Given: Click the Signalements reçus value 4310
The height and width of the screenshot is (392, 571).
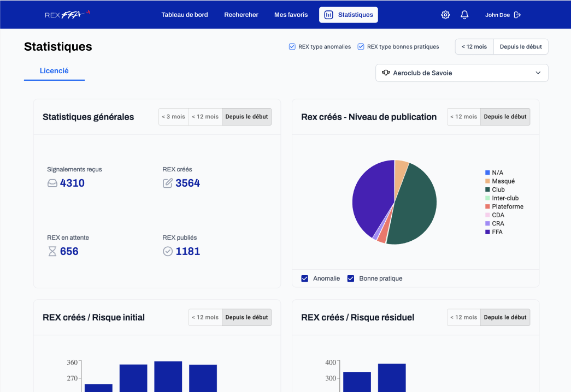Looking at the screenshot, I should point(72,183).
